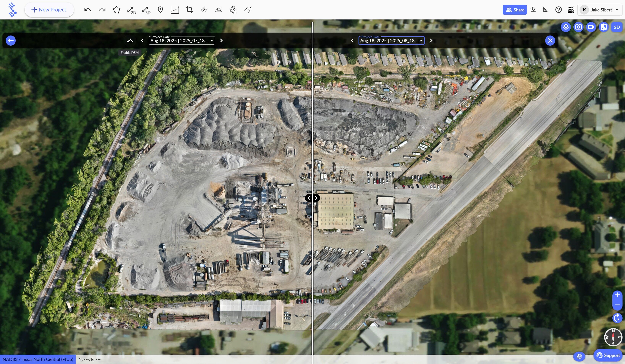Select the location marker tool
The image size is (625, 364).
(160, 10)
